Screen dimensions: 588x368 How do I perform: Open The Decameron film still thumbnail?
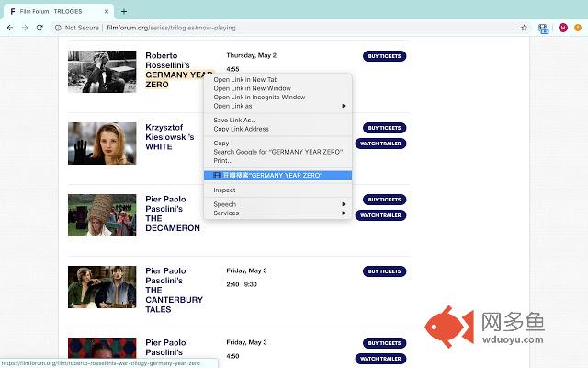[102, 215]
